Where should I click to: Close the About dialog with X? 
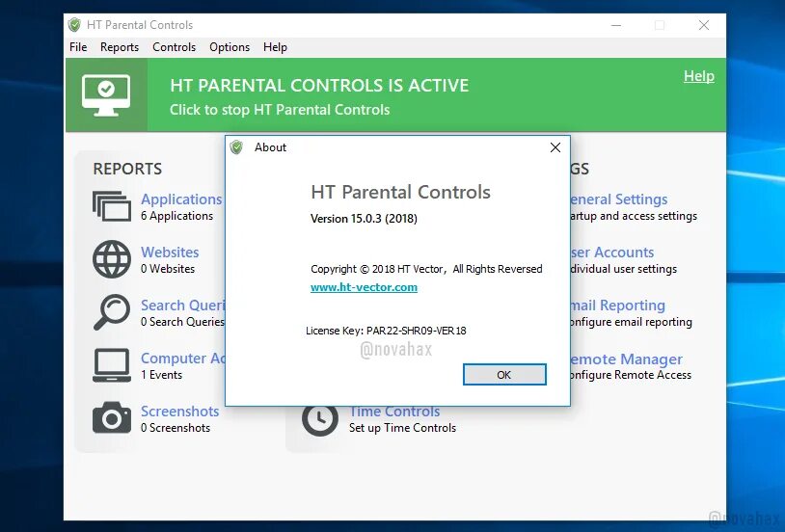[x=555, y=147]
